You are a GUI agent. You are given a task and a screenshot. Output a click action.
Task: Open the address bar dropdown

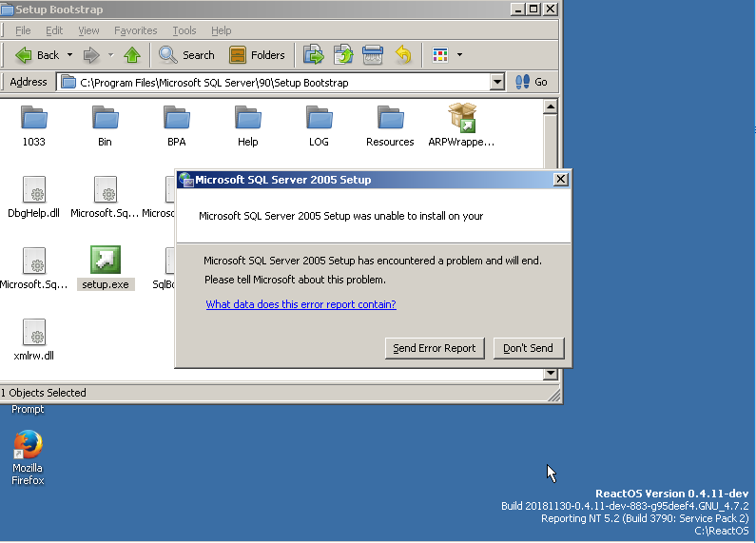[497, 83]
